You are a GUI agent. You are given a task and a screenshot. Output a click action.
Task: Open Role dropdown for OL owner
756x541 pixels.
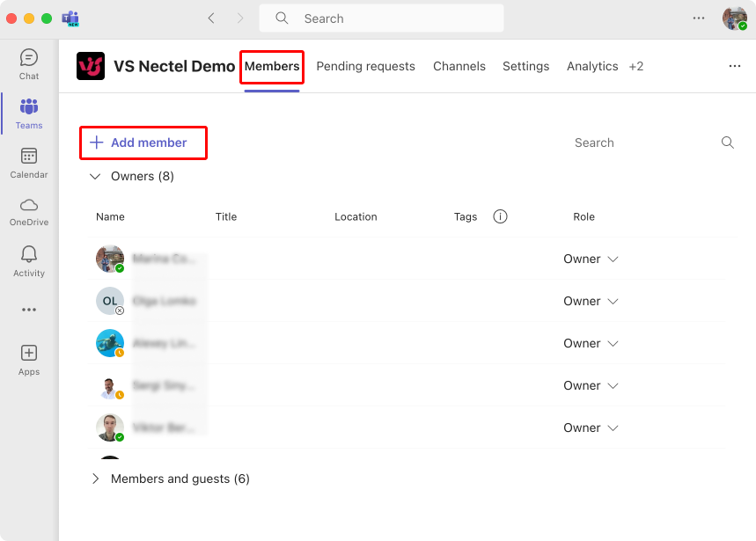tap(591, 301)
